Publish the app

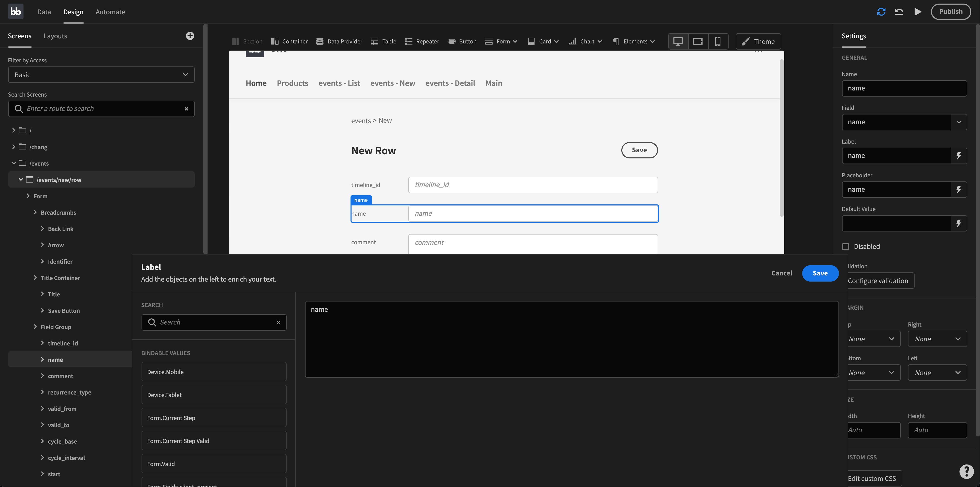pos(951,11)
